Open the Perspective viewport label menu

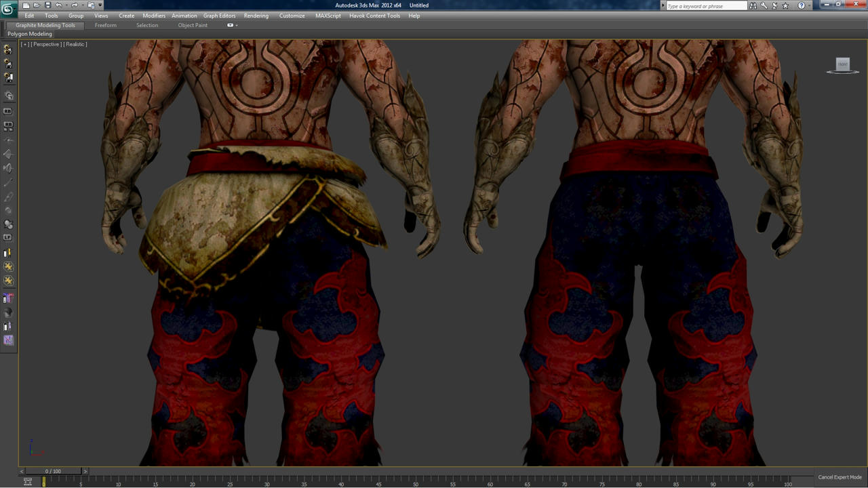tap(46, 44)
